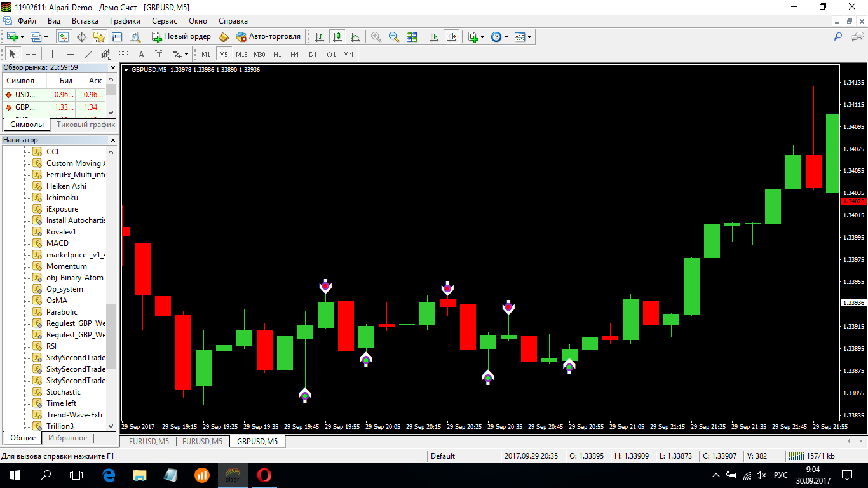Screen dimensions: 868x488
Task: Switch timeframe to M15
Action: [241, 54]
